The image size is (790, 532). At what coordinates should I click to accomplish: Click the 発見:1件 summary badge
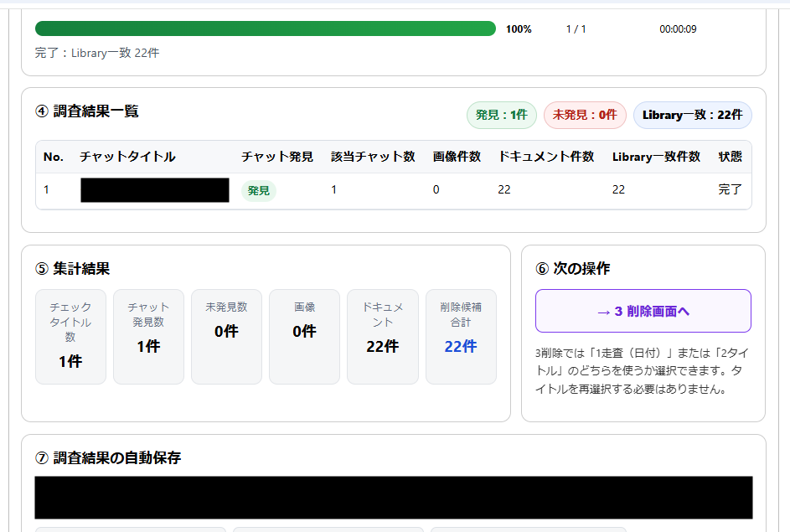tap(501, 115)
